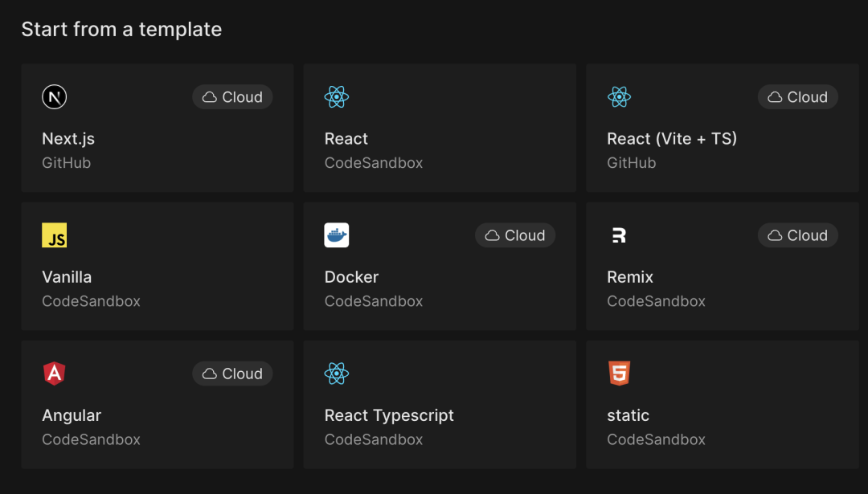Viewport: 868px width, 494px height.
Task: Click "CodeSandbox" under the static title
Action: (656, 439)
